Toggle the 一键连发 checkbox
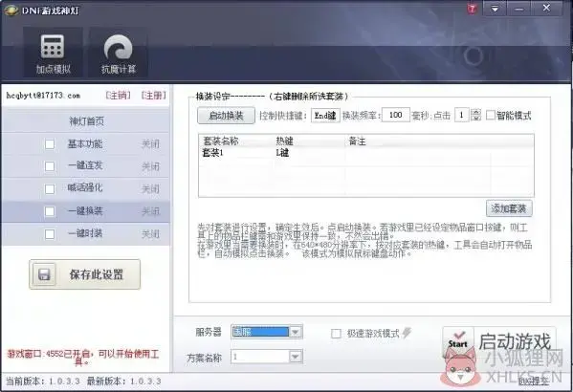This screenshot has height=392, width=573. point(50,166)
